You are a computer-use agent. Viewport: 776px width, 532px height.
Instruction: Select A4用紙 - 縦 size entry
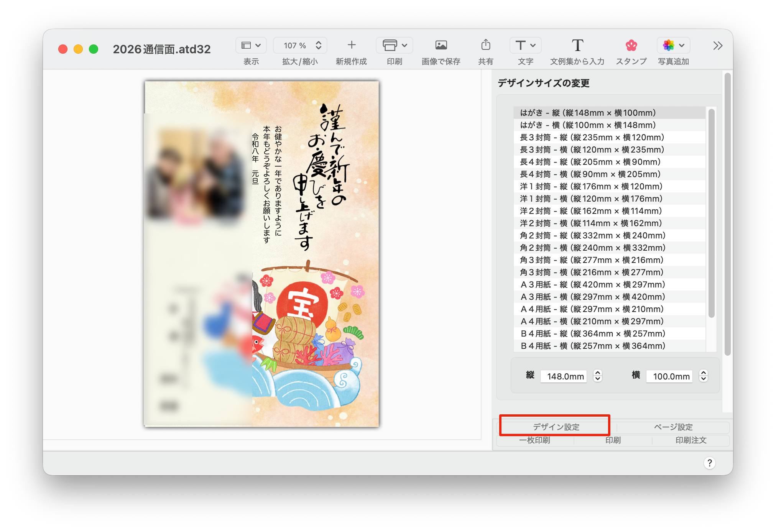(x=592, y=309)
